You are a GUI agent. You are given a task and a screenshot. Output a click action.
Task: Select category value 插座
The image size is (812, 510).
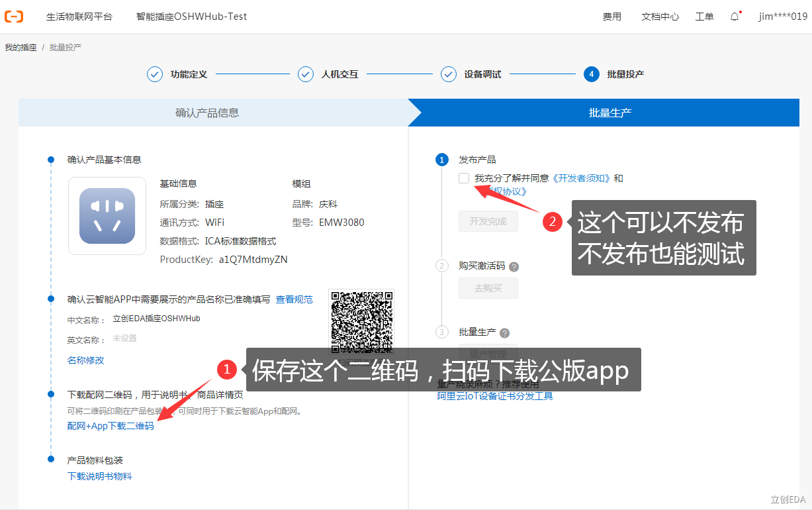[214, 204]
